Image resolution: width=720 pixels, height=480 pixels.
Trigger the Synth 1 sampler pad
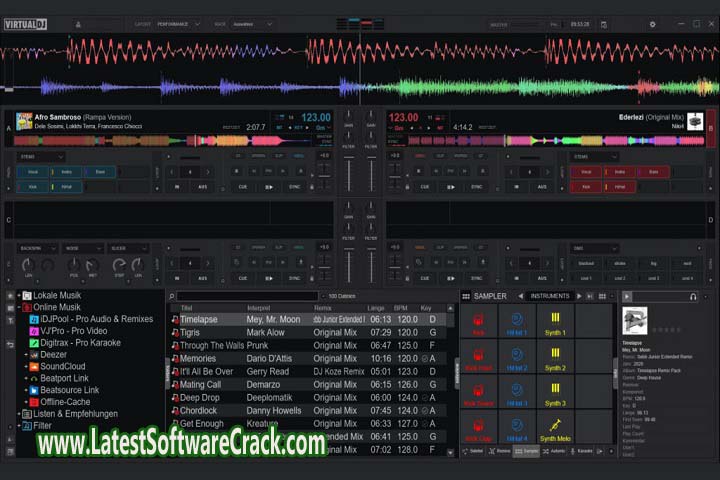pos(555,322)
